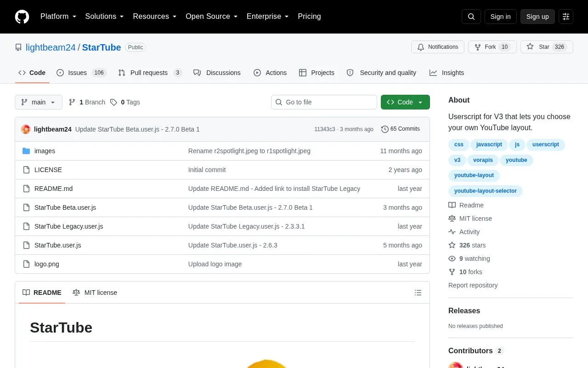
Task: Open the watching eye link
Action: [469, 259]
